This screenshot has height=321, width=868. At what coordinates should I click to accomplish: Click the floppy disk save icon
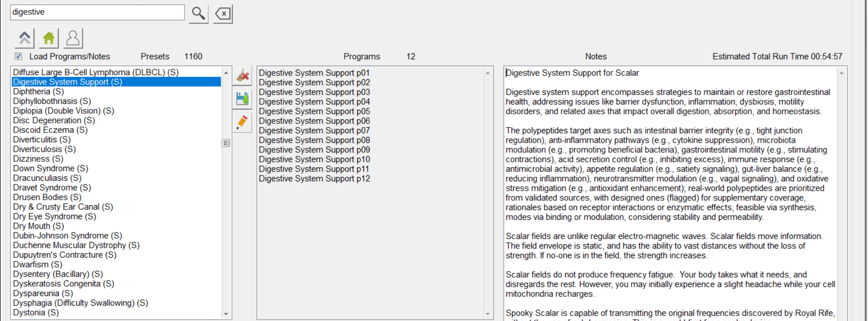tap(242, 99)
